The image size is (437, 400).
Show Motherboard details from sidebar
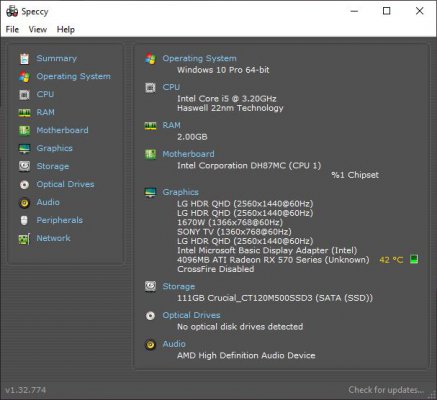tap(62, 130)
